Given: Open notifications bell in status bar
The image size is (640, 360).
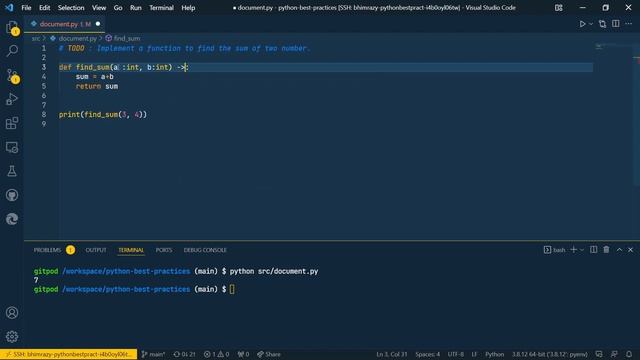Looking at the screenshot, I should coord(629,354).
